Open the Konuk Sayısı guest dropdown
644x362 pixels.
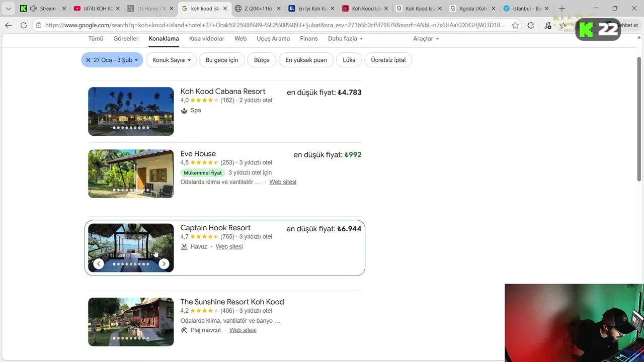pyautogui.click(x=171, y=60)
